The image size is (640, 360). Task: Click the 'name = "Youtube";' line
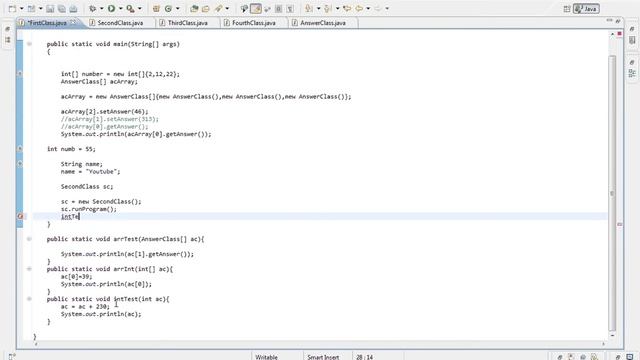point(91,171)
